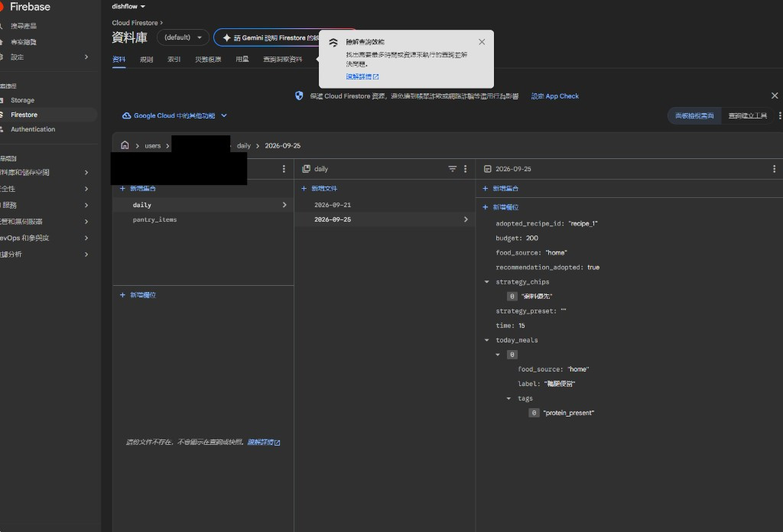Click the 新增集合 button in first column
Viewport: 783px width, 532px height.
(x=138, y=189)
